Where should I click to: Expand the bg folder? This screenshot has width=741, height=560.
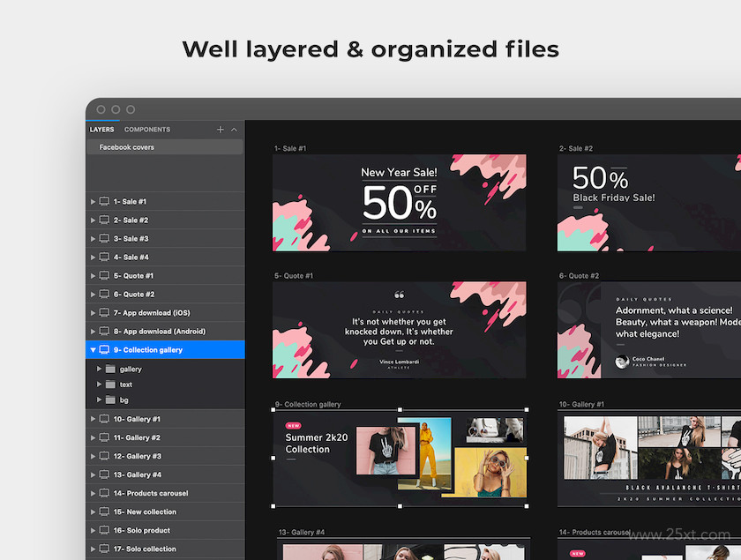tap(99, 399)
